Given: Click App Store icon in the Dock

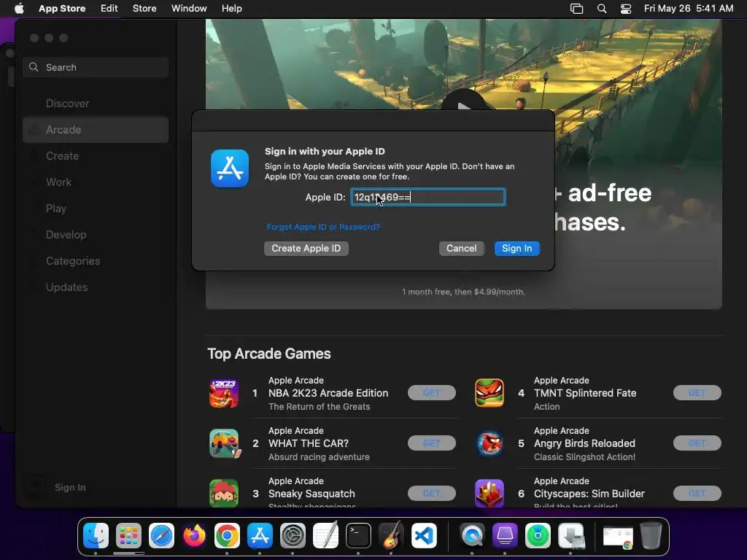Looking at the screenshot, I should (x=260, y=536).
